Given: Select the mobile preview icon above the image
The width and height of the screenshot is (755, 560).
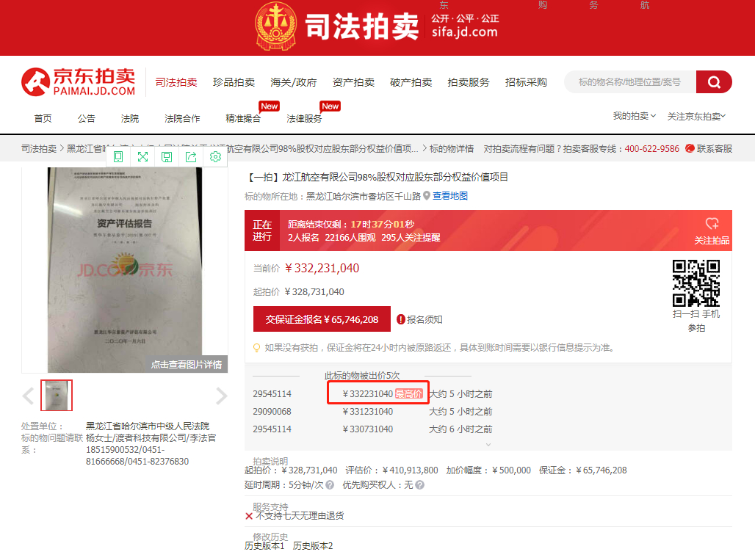Looking at the screenshot, I should [118, 156].
